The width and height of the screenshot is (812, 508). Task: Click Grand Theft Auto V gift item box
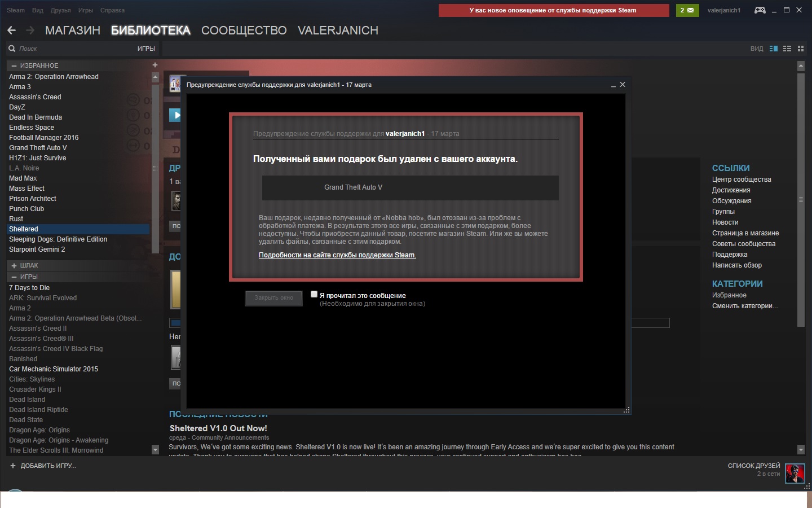point(410,187)
